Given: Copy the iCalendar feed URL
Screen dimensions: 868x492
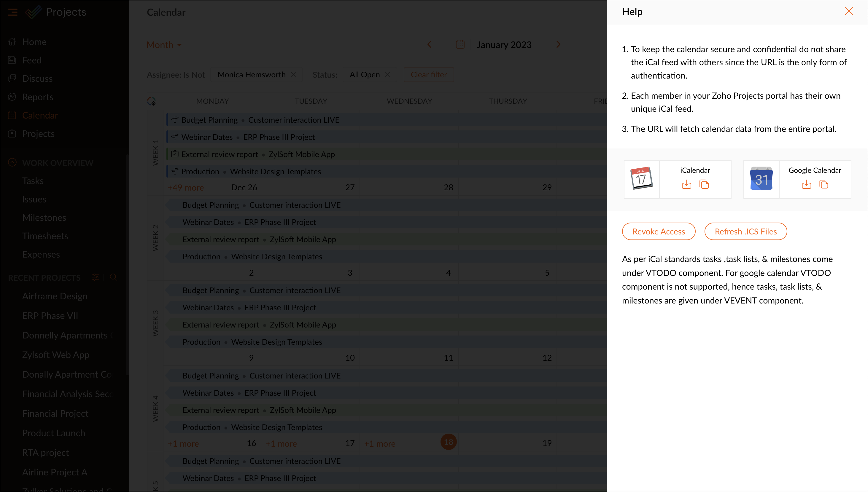Looking at the screenshot, I should point(704,184).
